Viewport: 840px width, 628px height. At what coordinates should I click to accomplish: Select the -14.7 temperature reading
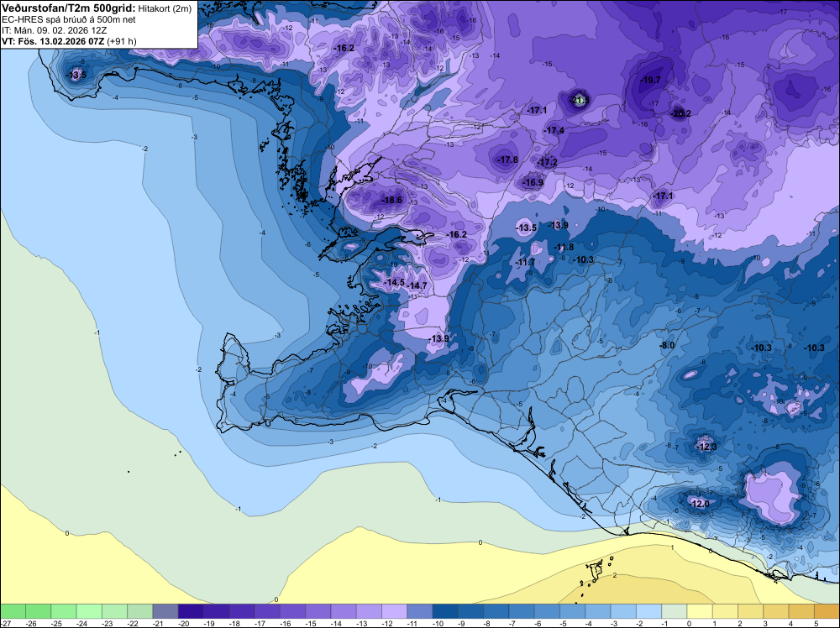pyautogui.click(x=417, y=286)
